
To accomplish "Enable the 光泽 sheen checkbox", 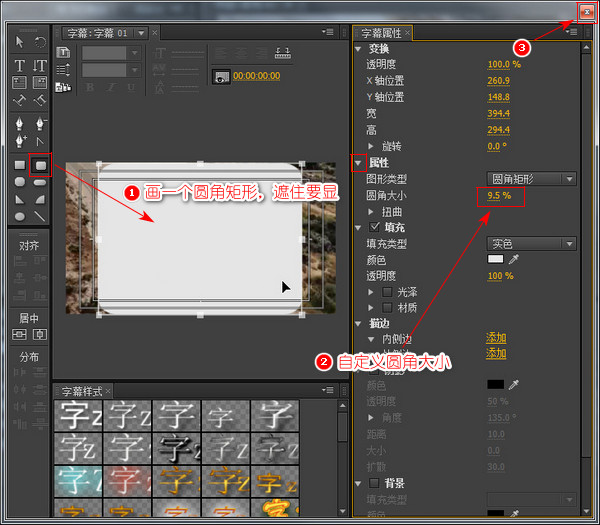I will 387,292.
